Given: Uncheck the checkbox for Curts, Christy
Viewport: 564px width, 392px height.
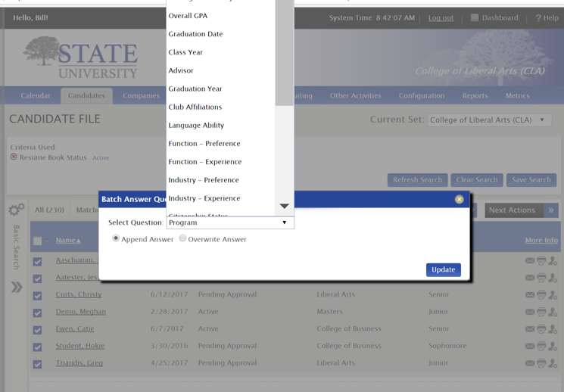Looking at the screenshot, I should [37, 296].
